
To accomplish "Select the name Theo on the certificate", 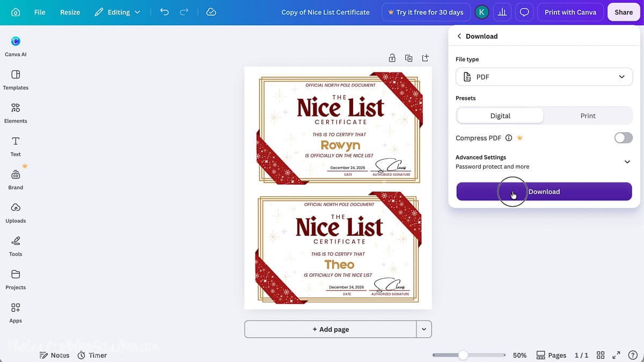I will click(339, 264).
